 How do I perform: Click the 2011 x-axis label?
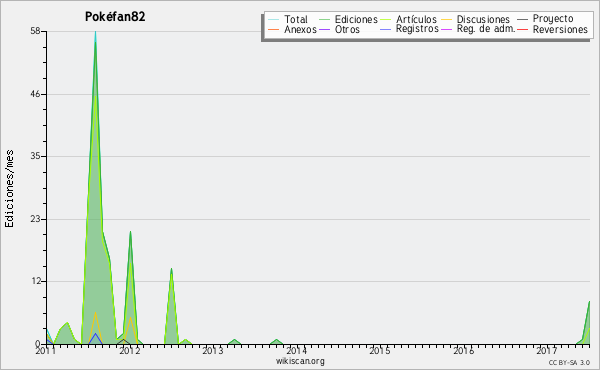click(x=46, y=350)
